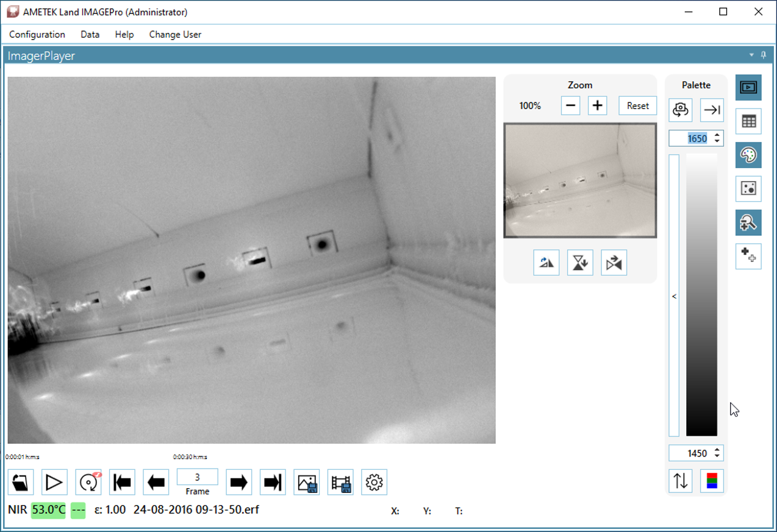This screenshot has width=777, height=532.
Task: Save the current frame as image
Action: coord(306,482)
